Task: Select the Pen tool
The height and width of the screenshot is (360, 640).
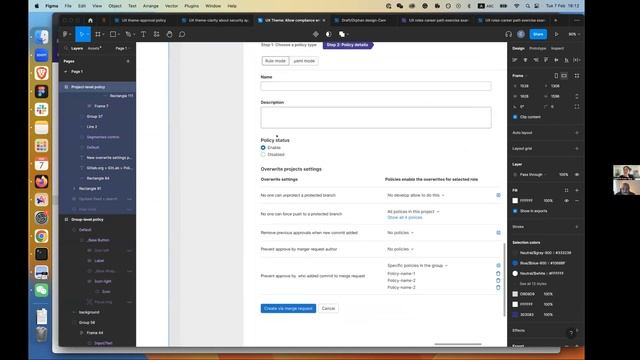Action: tap(129, 34)
